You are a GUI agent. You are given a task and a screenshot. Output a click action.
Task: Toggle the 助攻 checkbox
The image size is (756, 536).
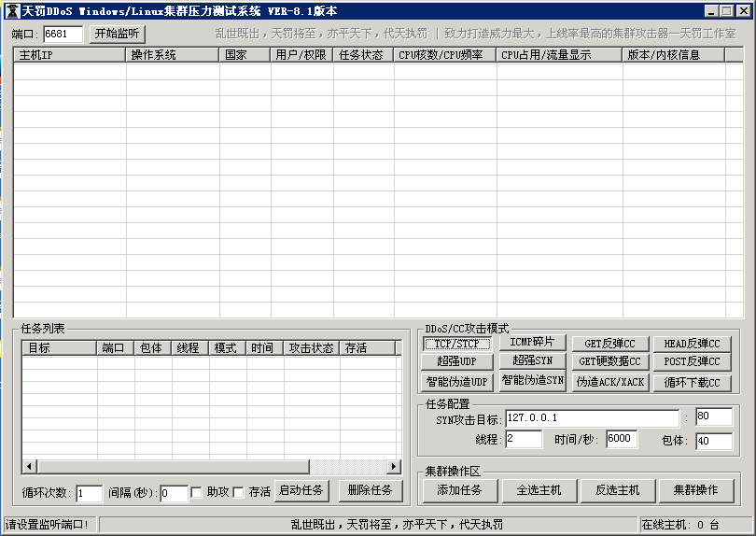tap(196, 493)
